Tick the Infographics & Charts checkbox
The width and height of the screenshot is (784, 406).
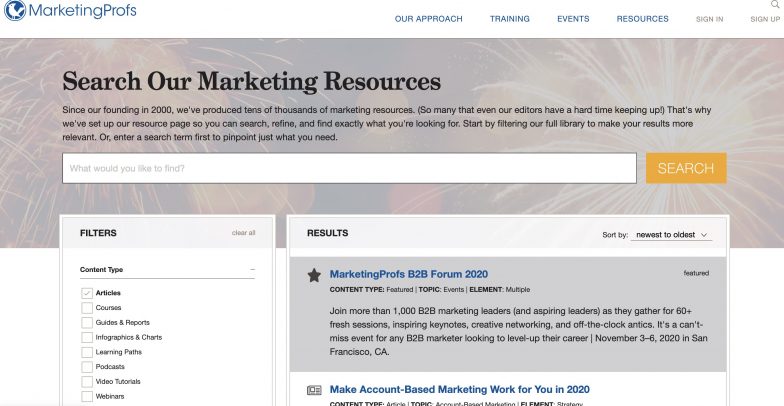click(87, 337)
